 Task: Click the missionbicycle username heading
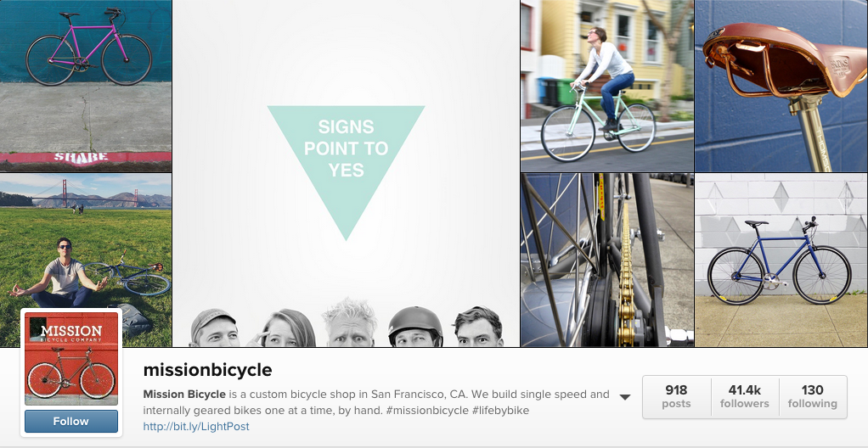coord(207,369)
